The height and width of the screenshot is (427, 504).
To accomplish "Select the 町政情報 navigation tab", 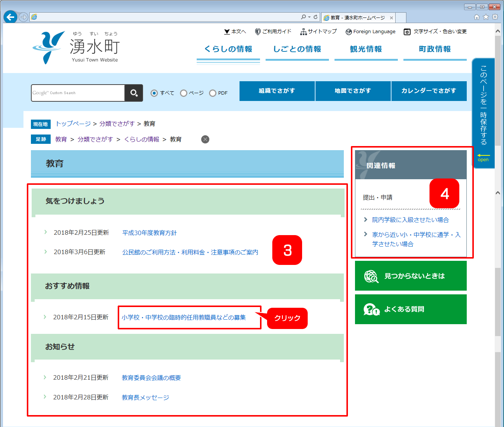I will pos(435,49).
